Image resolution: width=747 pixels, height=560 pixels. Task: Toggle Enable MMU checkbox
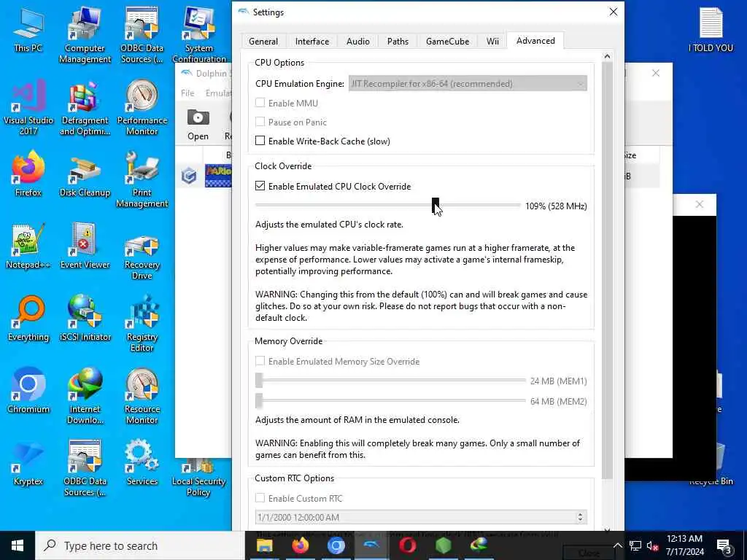click(x=260, y=103)
